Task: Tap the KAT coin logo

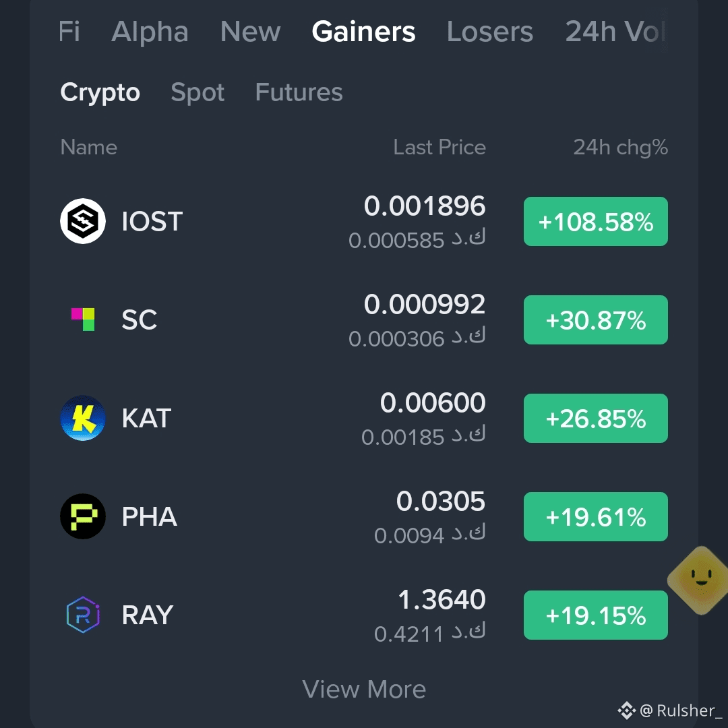Action: point(83,418)
